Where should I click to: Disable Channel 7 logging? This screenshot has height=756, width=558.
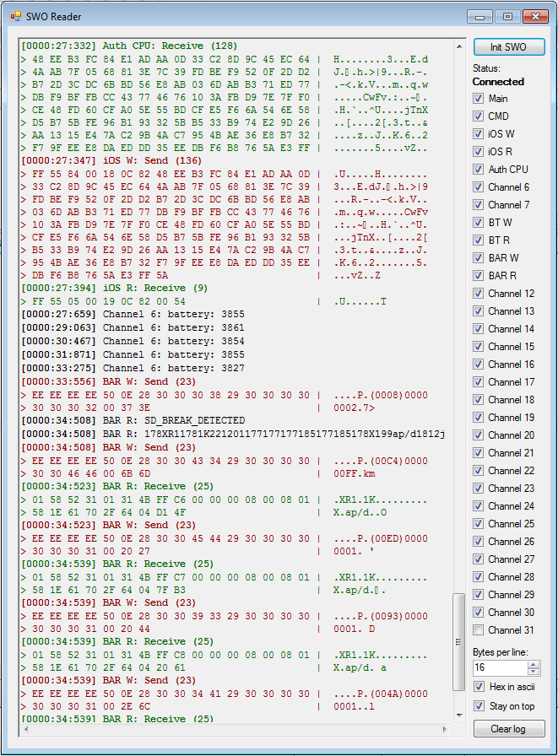click(x=478, y=205)
